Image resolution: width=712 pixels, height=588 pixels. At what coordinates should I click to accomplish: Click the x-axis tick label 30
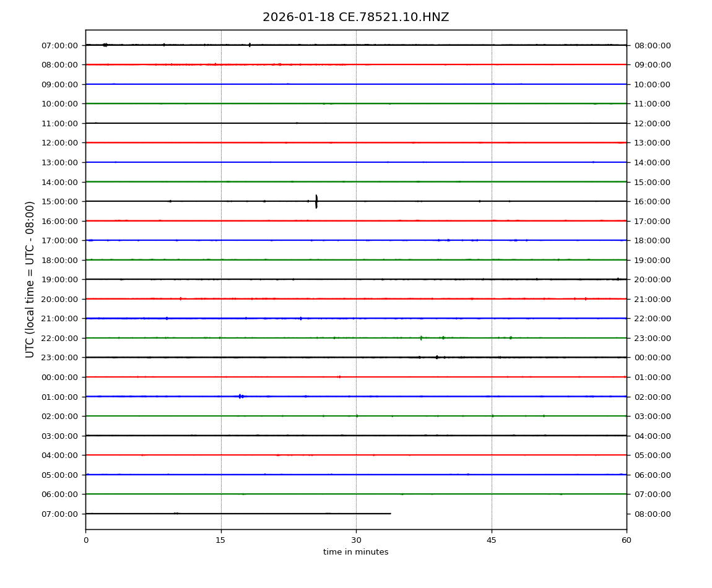coord(356,540)
